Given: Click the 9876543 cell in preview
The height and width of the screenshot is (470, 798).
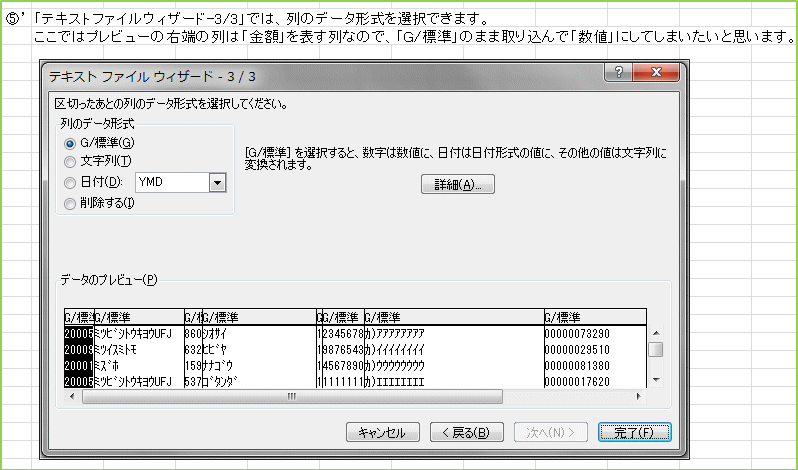Looking at the screenshot, I should [x=343, y=350].
